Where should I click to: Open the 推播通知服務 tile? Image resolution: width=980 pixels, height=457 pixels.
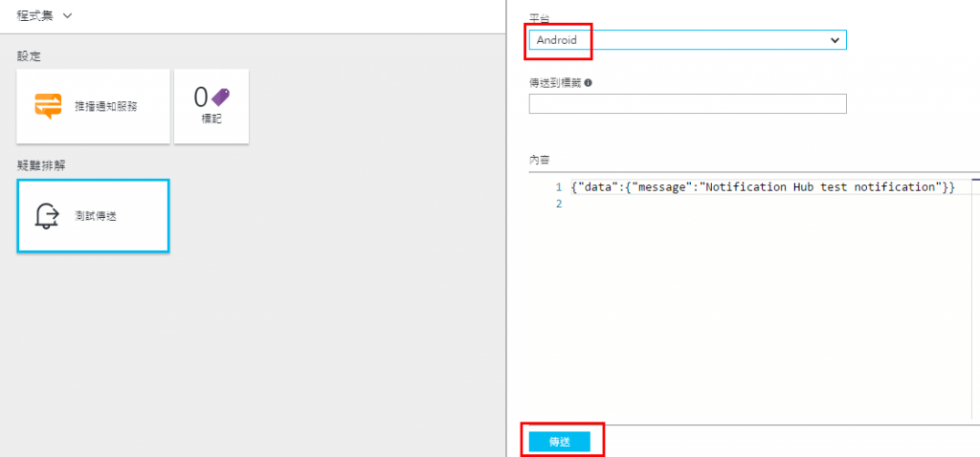click(x=93, y=106)
